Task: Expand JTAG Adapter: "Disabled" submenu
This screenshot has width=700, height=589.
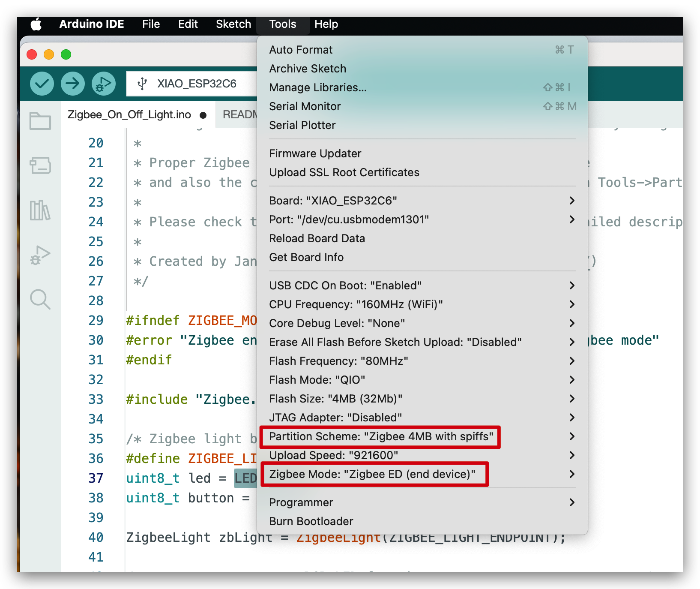Action: pos(422,418)
